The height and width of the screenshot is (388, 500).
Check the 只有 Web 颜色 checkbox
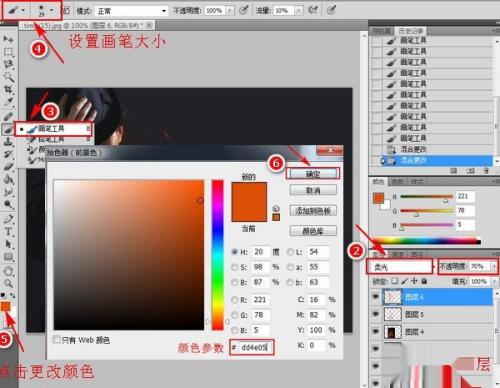point(57,340)
